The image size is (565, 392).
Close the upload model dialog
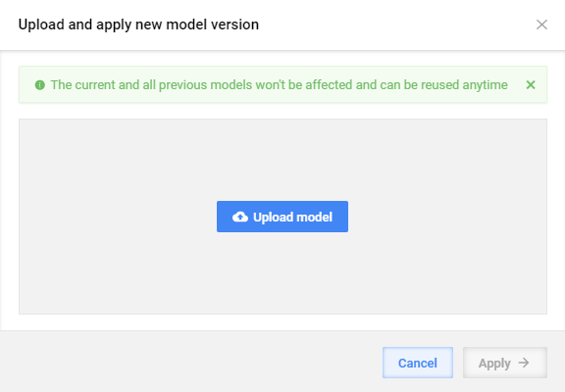click(x=541, y=24)
